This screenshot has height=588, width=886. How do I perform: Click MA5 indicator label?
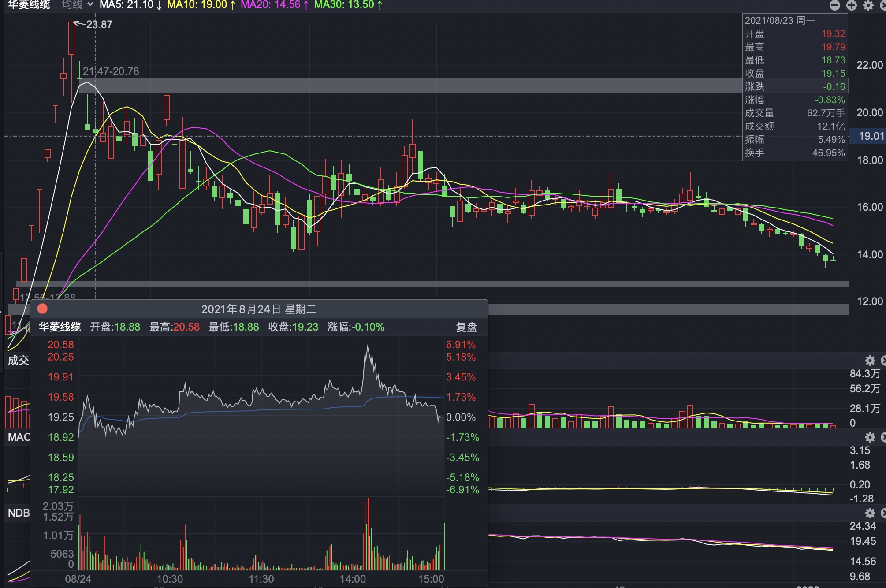pos(130,5)
